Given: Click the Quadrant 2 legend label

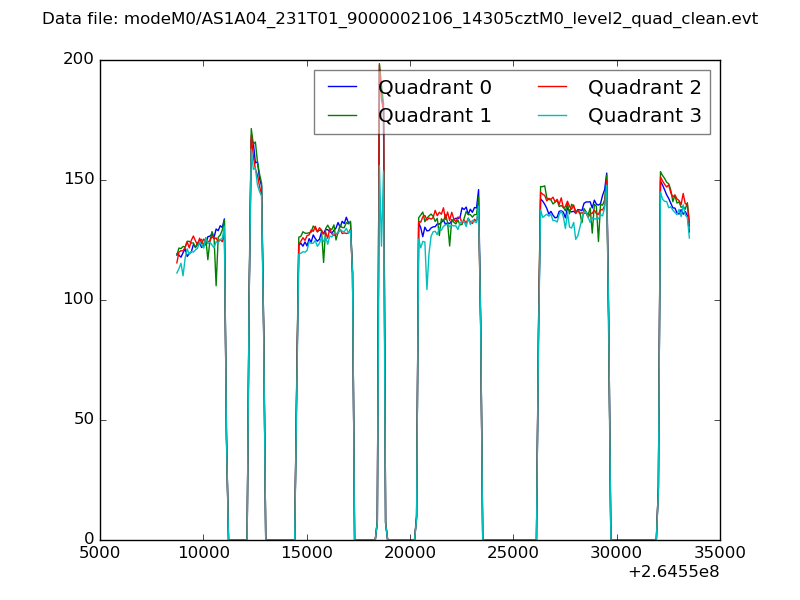Looking at the screenshot, I should point(644,87).
